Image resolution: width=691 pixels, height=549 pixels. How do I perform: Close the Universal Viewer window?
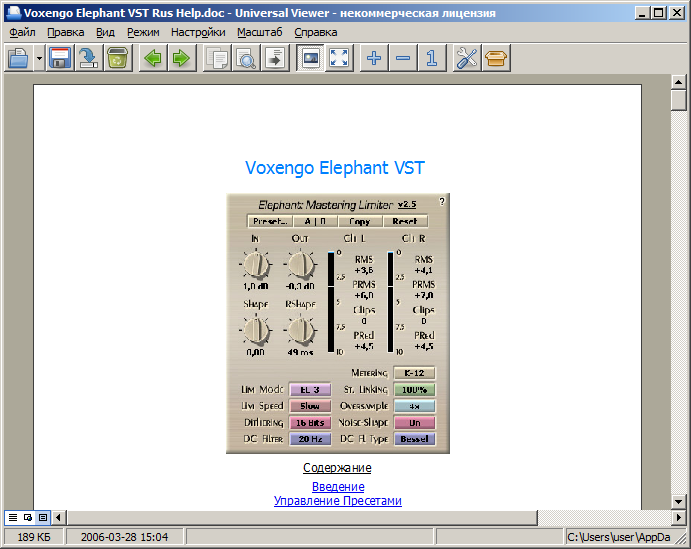(x=677, y=13)
